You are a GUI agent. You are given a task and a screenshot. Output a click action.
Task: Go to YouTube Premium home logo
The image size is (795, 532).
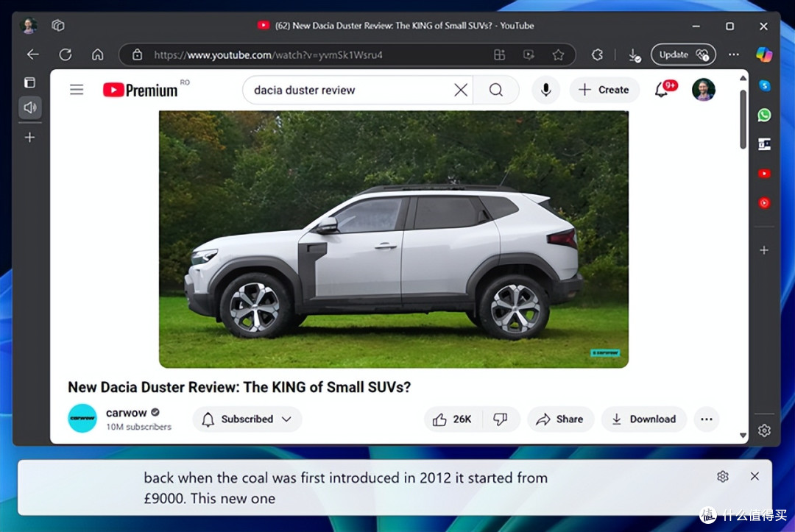(x=141, y=91)
